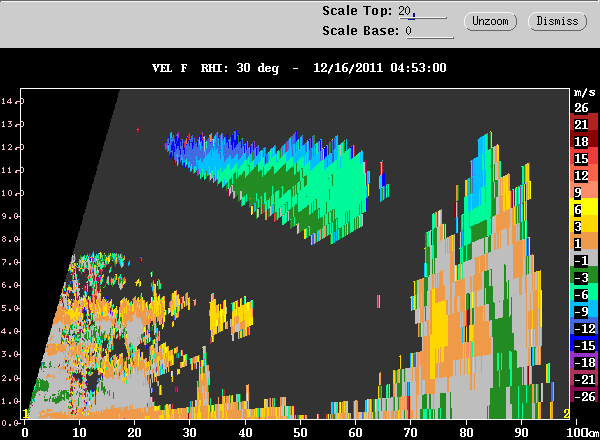Click the 'Scale Base:' label
Viewport: 600px width, 440px height.
click(360, 31)
